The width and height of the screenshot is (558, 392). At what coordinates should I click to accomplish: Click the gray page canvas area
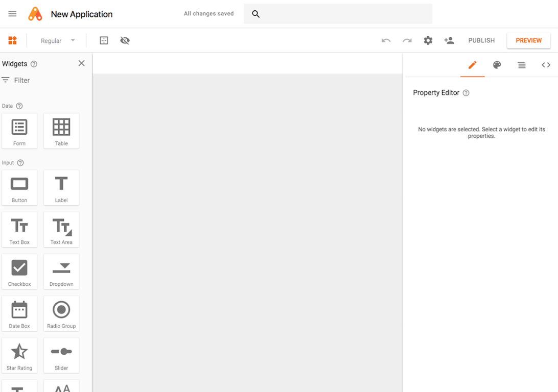247,233
